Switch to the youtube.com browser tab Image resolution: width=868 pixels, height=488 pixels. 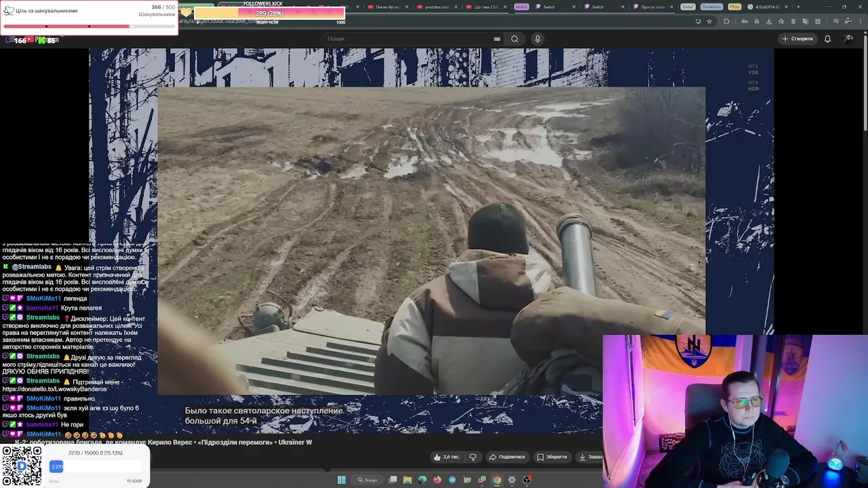pyautogui.click(x=436, y=7)
